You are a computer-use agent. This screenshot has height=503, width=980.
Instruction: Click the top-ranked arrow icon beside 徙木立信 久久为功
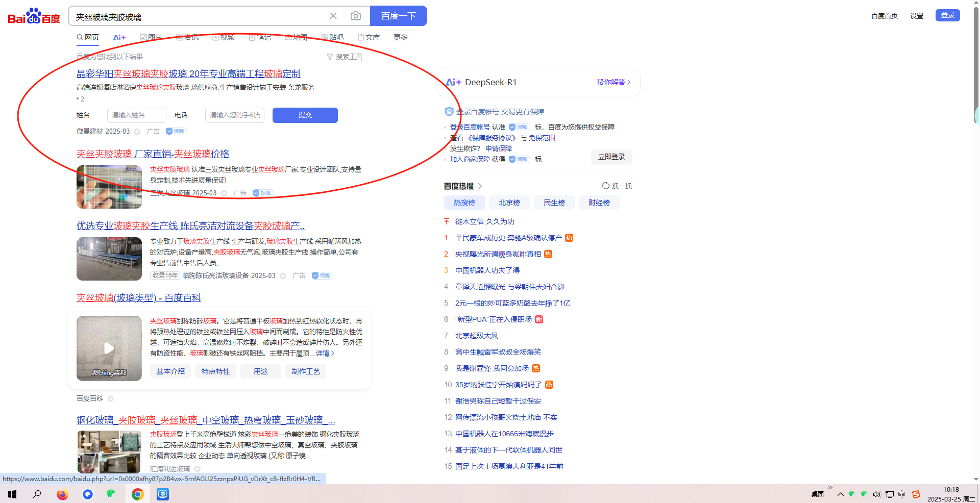click(447, 221)
